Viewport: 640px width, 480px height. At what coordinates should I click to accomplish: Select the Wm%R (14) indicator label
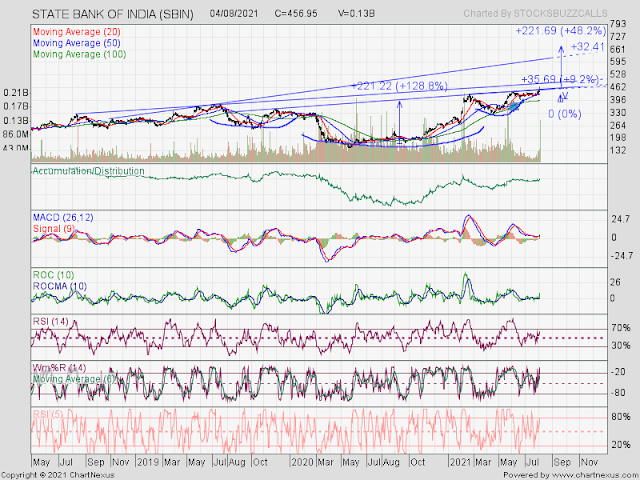[x=59, y=368]
